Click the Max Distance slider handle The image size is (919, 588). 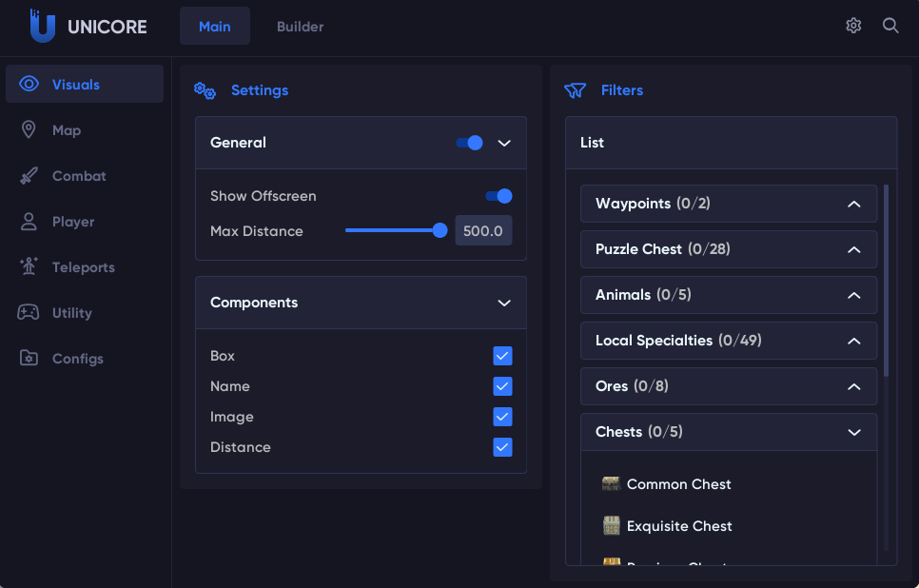click(x=440, y=230)
